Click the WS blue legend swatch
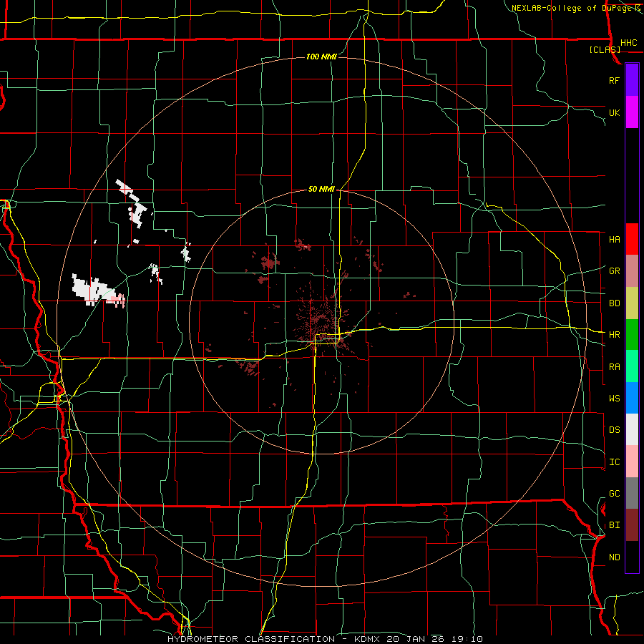 tap(632, 398)
